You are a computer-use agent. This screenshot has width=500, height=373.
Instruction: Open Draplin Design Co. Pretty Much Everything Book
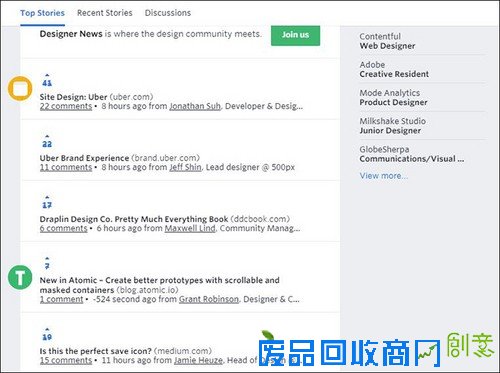pyautogui.click(x=134, y=219)
